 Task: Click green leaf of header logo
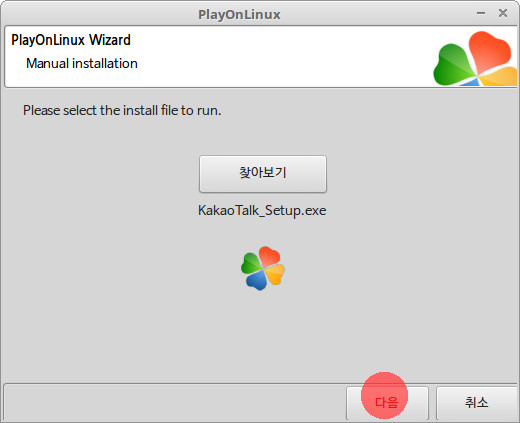(x=454, y=65)
